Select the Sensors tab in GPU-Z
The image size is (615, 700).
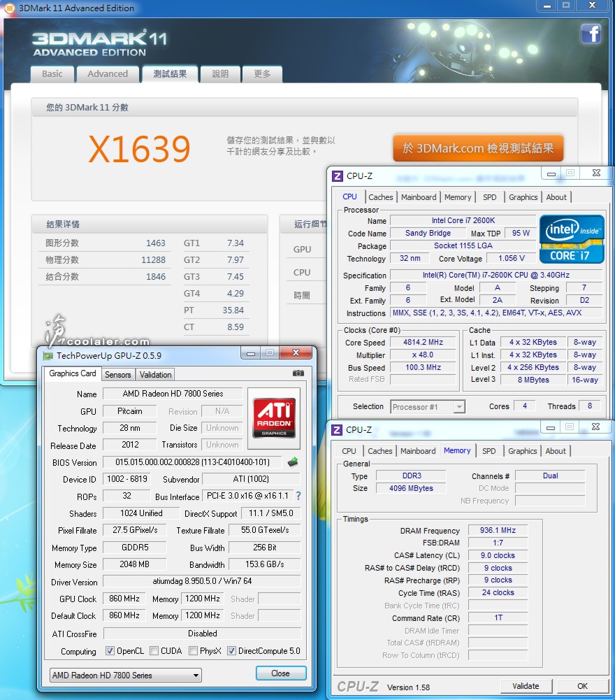[x=118, y=375]
